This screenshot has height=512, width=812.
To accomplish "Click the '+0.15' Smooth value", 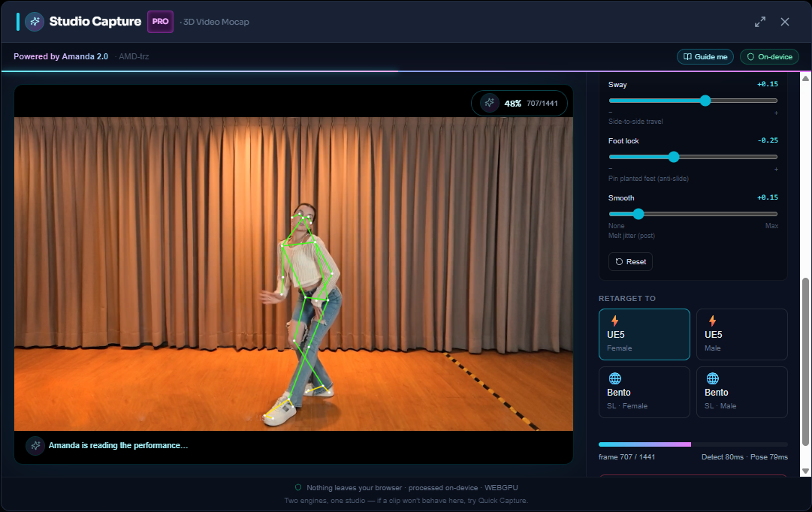I will tap(768, 197).
